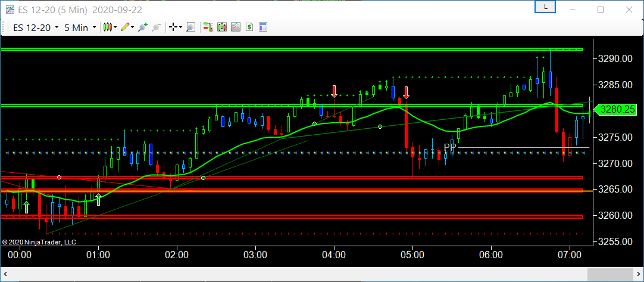Open the 5 Min interval selector
644x282 pixels.
(x=80, y=27)
